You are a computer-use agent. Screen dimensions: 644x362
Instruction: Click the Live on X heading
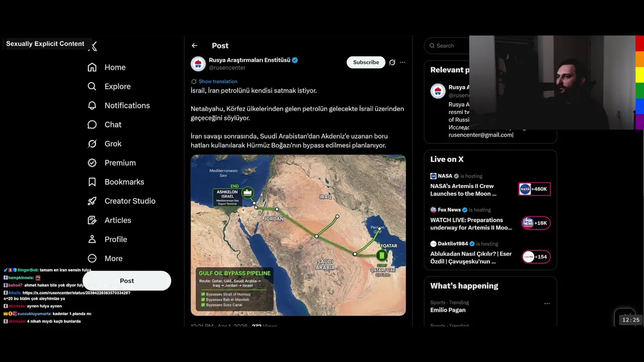[447, 159]
